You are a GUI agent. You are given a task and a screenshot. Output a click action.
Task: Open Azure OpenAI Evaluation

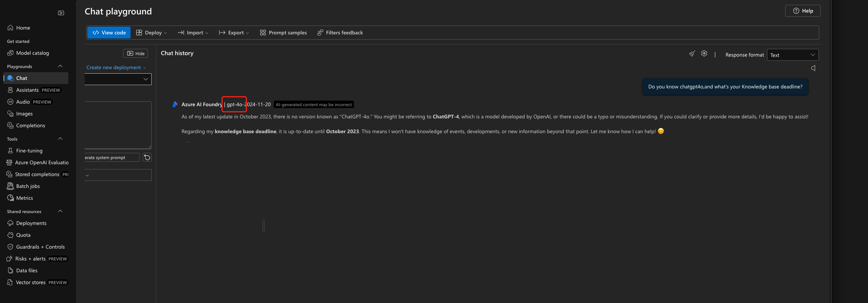(38, 162)
